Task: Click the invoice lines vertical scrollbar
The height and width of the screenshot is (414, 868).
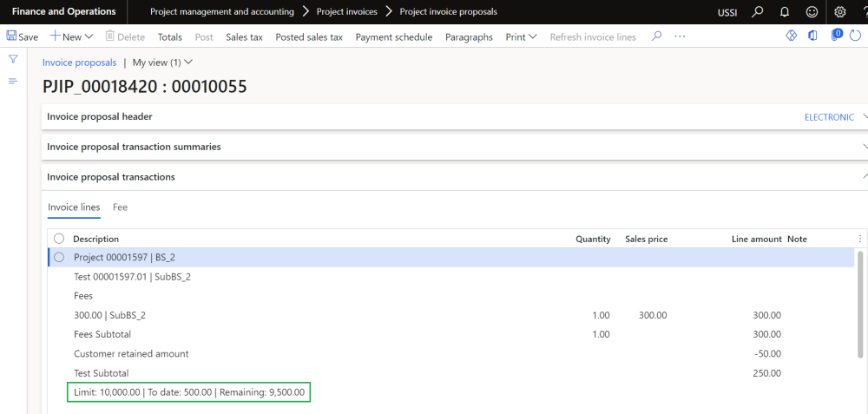Action: point(860,304)
